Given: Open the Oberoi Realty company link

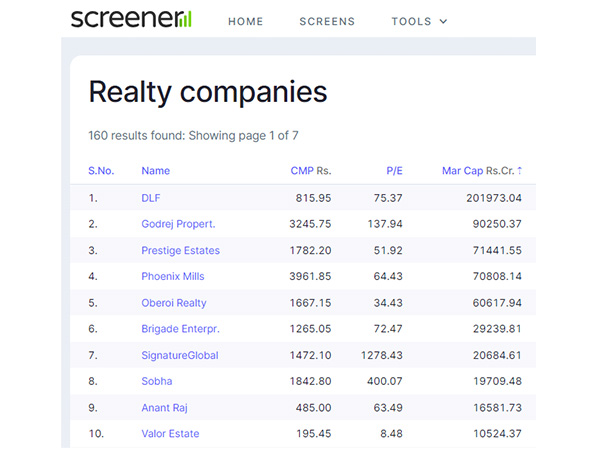Looking at the screenshot, I should click(174, 303).
